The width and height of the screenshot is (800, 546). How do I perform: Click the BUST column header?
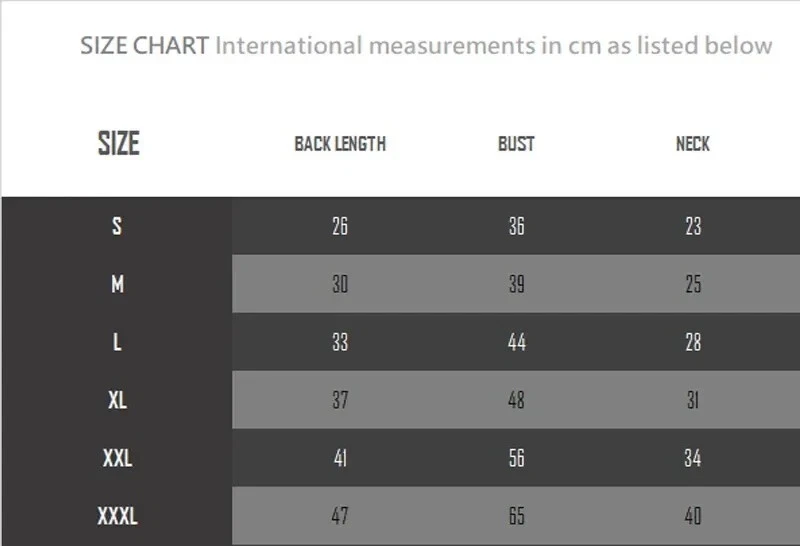[516, 144]
